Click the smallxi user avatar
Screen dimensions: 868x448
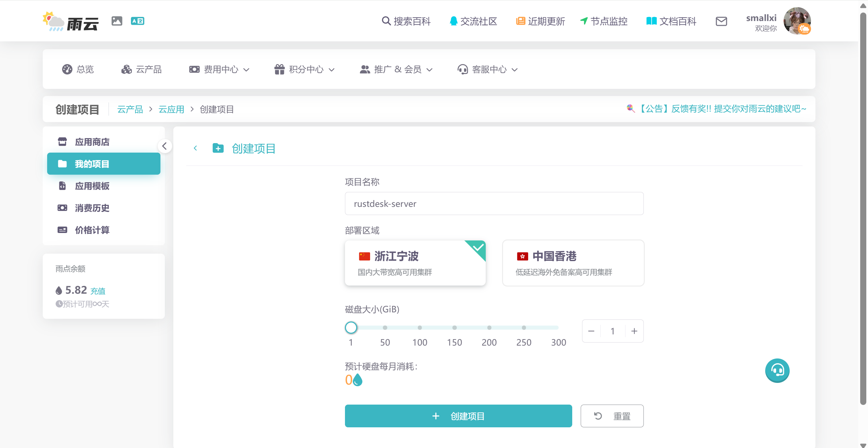click(x=796, y=21)
